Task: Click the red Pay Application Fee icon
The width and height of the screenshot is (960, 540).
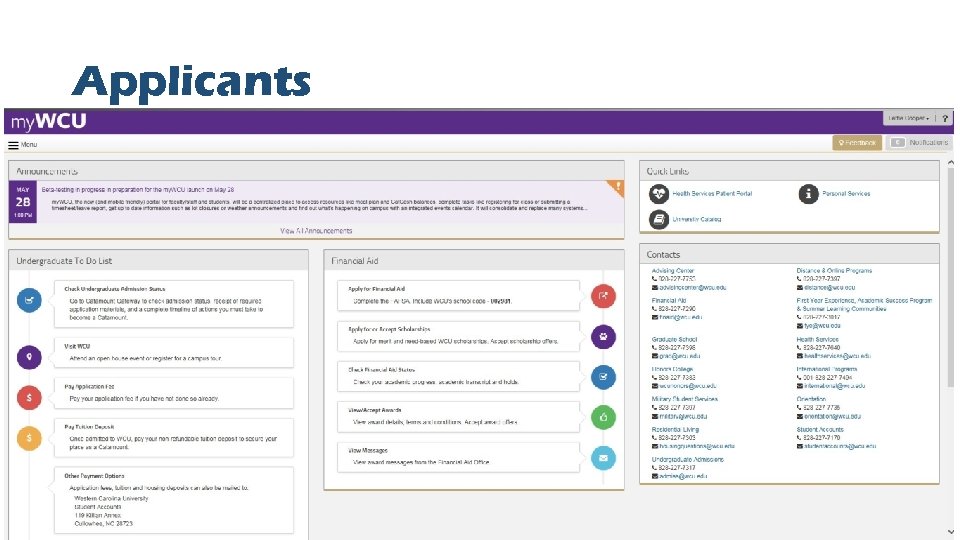Action: [x=29, y=397]
